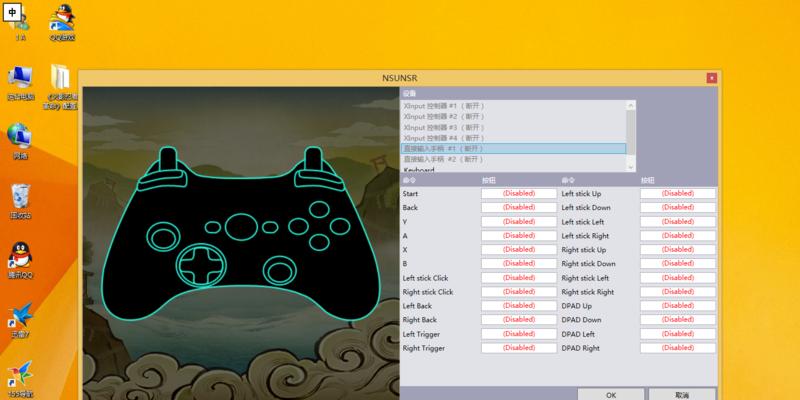Click the Left stick Down binding field
800x400 pixels.
point(678,208)
